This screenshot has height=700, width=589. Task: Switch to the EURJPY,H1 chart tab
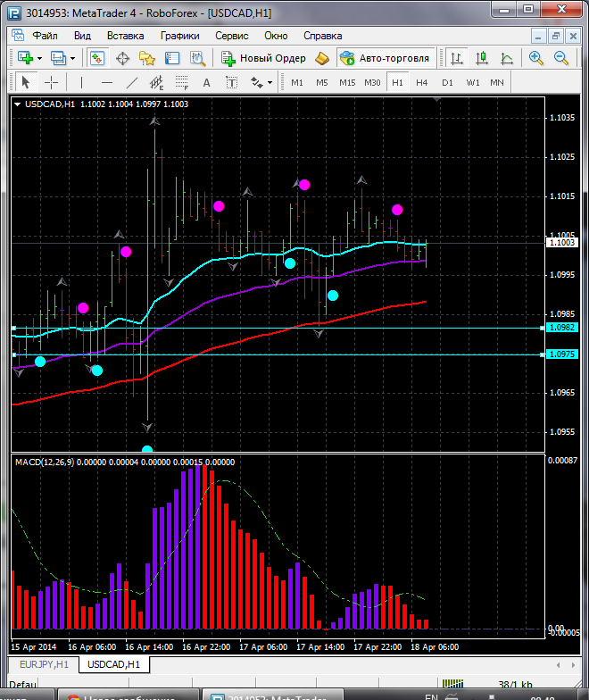(44, 664)
